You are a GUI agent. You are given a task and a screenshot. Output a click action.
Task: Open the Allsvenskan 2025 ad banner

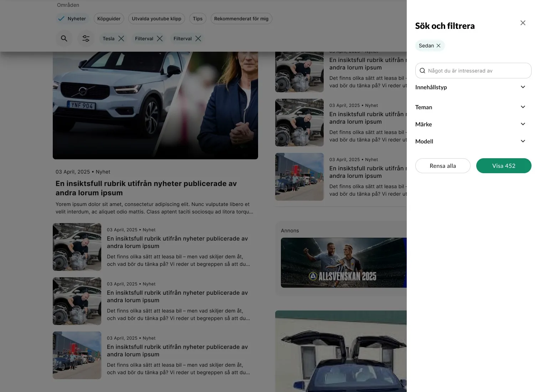coord(344,263)
